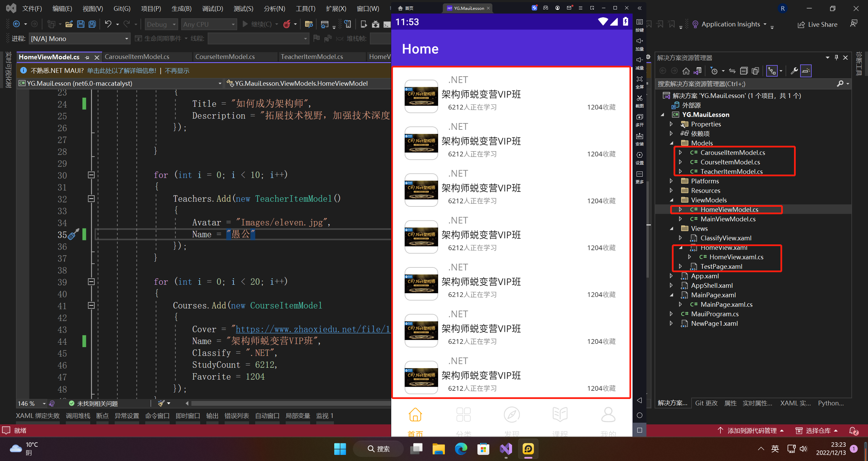The image size is (868, 461).
Task: Click the Hot Reload flame icon
Action: (x=287, y=24)
